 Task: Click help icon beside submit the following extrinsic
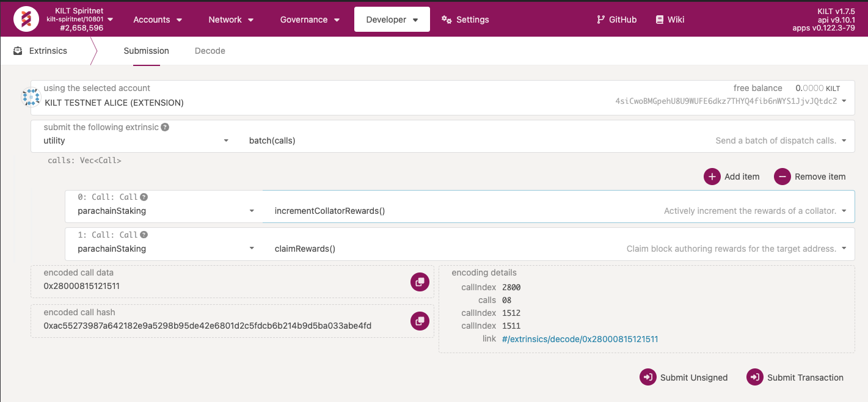(165, 127)
